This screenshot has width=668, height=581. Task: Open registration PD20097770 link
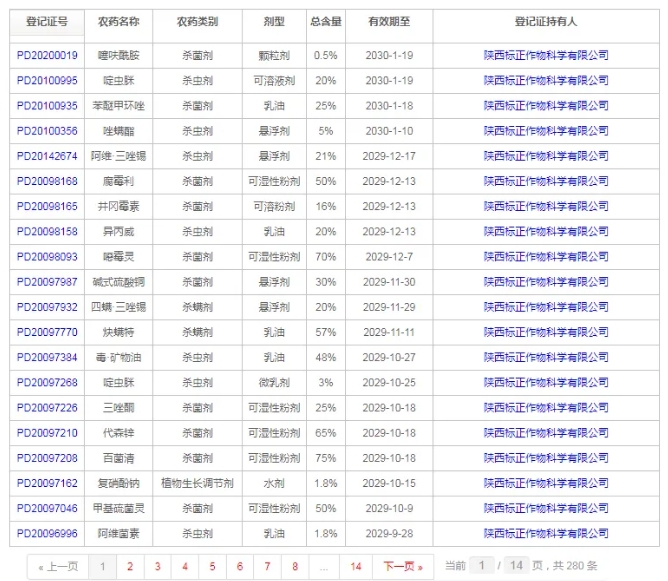point(47,332)
